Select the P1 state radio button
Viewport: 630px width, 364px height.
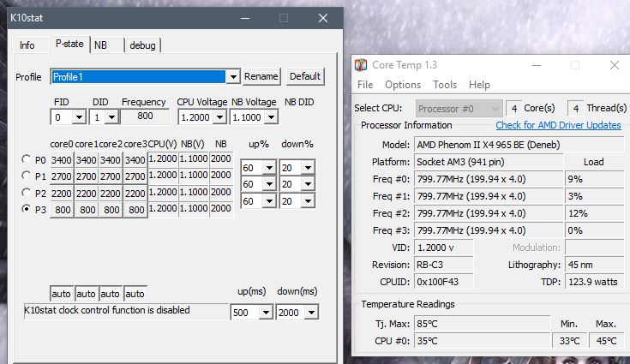[26, 176]
